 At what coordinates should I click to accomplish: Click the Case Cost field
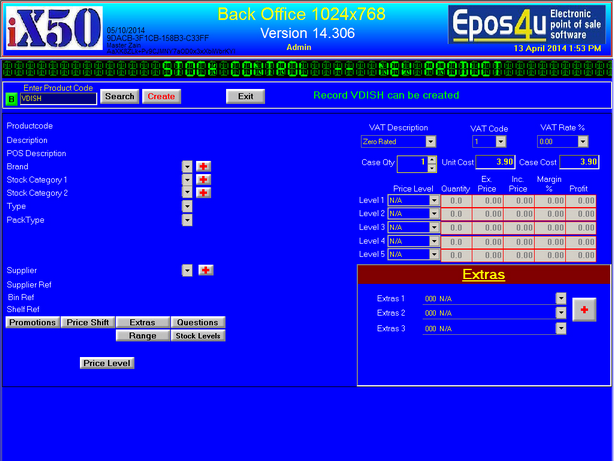point(579,162)
